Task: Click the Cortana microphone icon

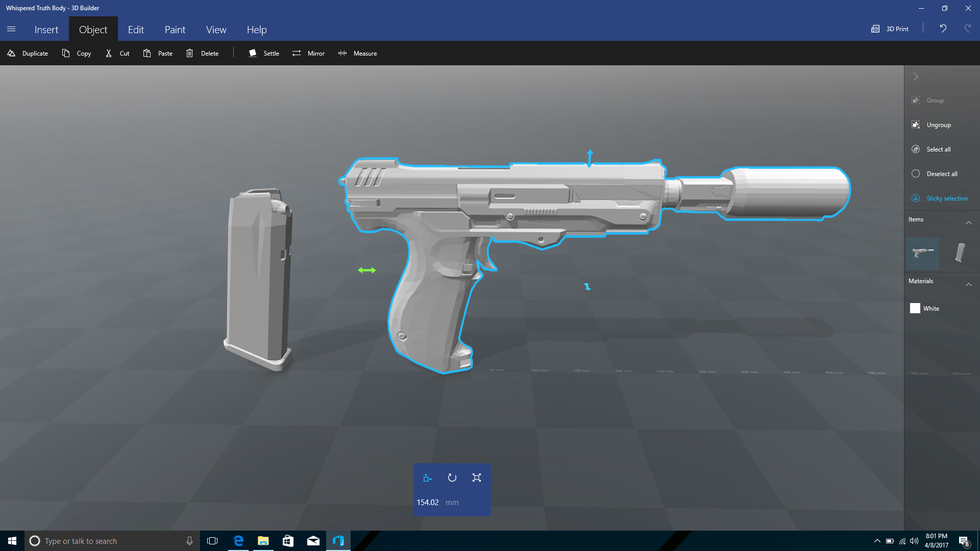Action: (189, 541)
